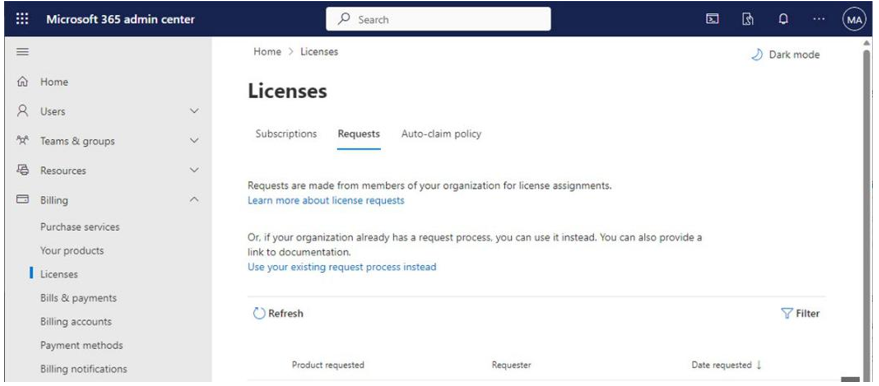Open Cloud Shell terminal icon

pos(712,19)
